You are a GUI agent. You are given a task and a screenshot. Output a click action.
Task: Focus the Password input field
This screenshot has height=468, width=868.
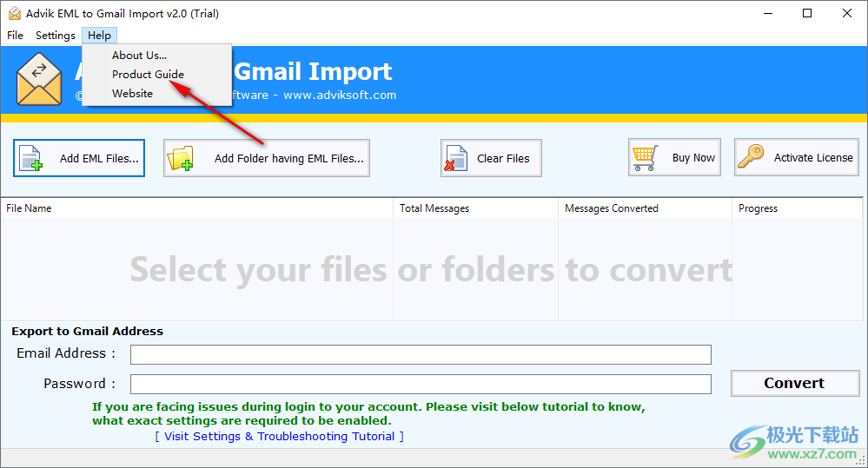421,384
